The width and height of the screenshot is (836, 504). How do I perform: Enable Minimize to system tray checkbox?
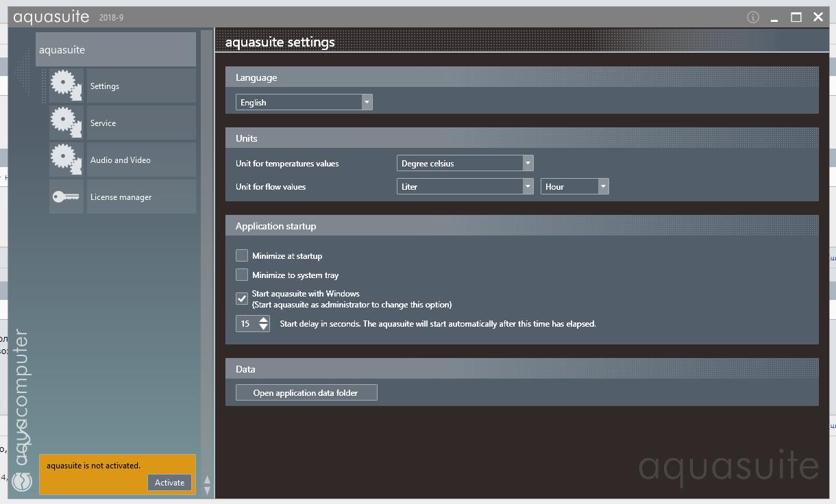[x=242, y=275]
